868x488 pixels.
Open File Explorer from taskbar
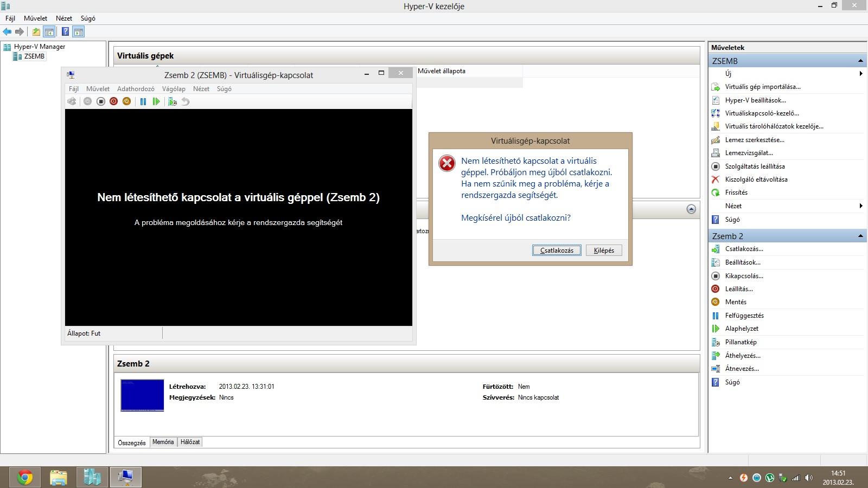tap(59, 477)
